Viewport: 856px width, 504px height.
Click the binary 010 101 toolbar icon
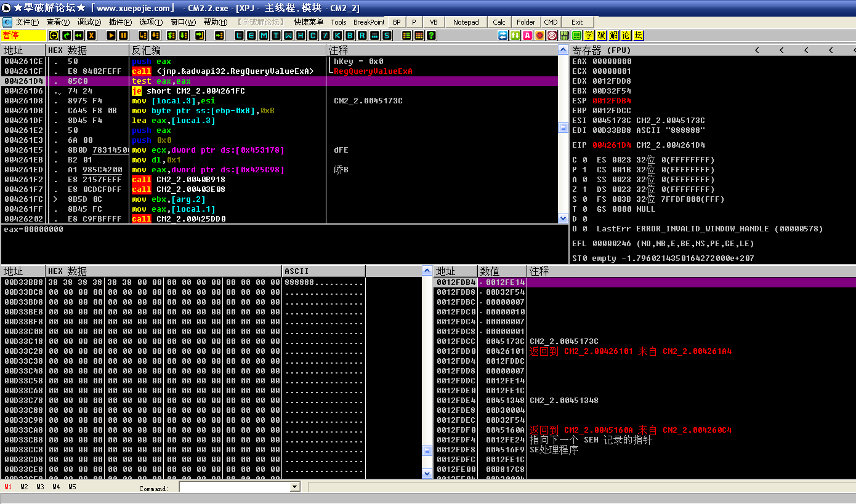(x=564, y=36)
